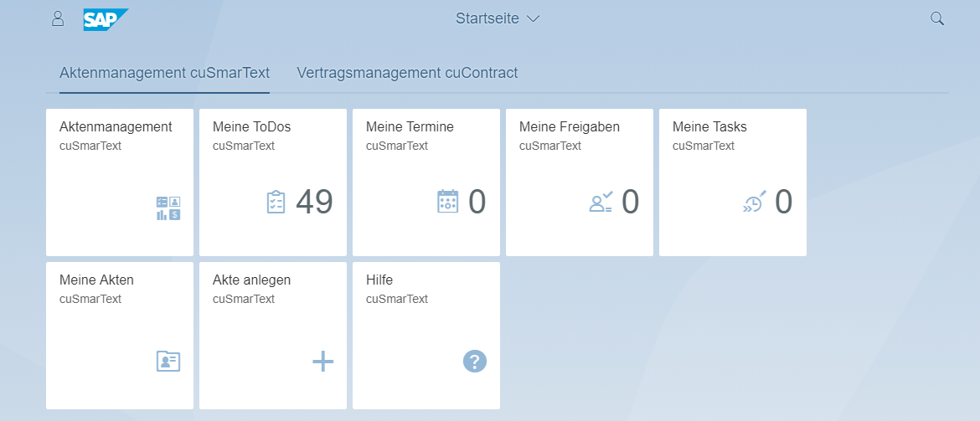
Task: Open the Meine Tasks tile title
Action: coord(709,126)
